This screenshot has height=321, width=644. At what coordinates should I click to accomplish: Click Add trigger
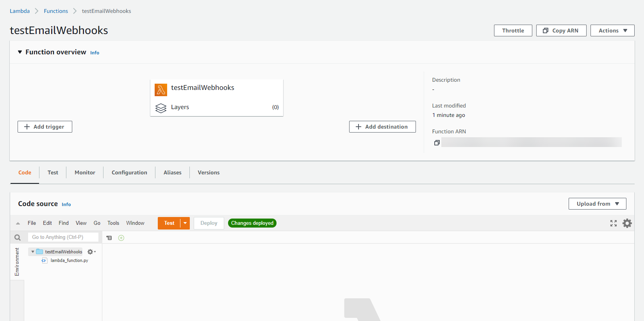click(x=45, y=127)
